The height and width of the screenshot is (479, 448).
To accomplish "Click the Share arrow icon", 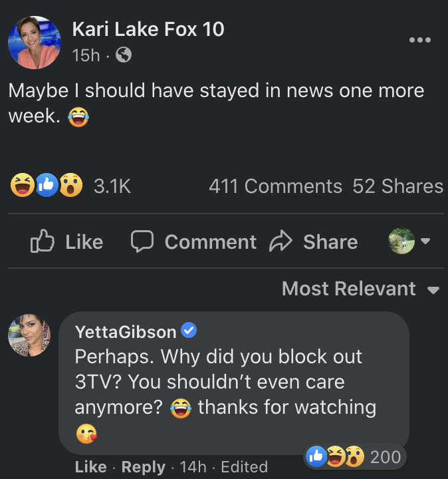I will 280,241.
